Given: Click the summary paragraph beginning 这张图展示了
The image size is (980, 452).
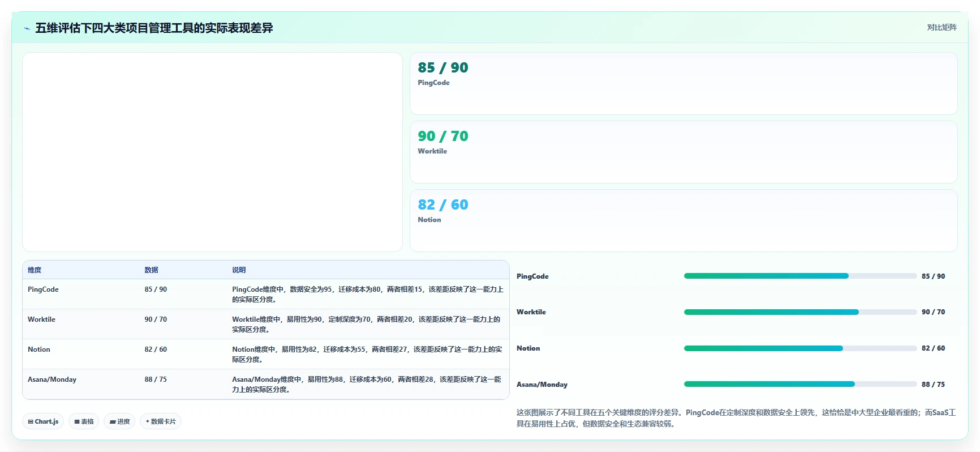Looking at the screenshot, I should pyautogui.click(x=736, y=418).
